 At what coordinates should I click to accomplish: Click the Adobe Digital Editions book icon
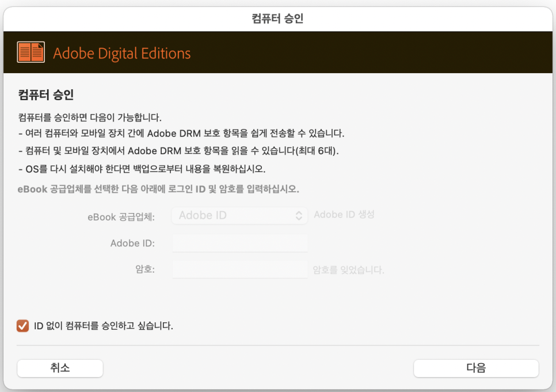tap(31, 52)
